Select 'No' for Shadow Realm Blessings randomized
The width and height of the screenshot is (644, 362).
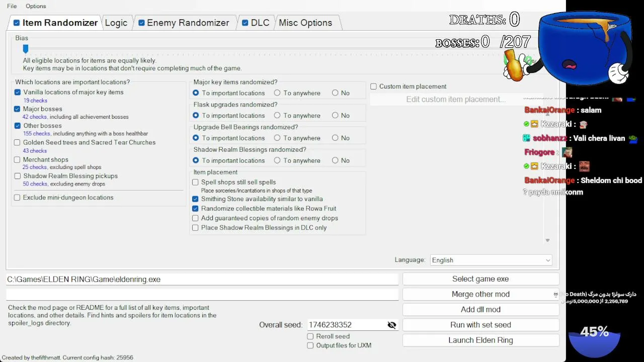click(x=335, y=160)
